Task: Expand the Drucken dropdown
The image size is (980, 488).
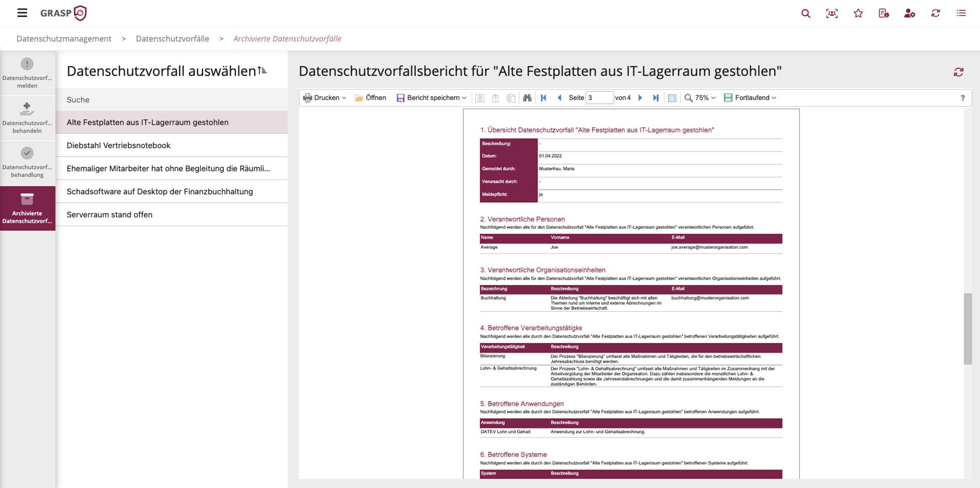Action: pyautogui.click(x=325, y=98)
